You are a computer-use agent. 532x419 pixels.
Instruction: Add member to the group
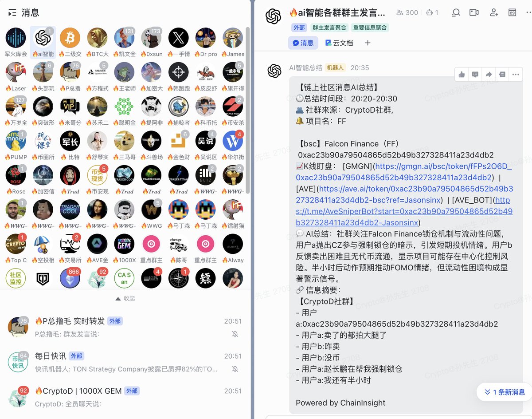point(494,12)
